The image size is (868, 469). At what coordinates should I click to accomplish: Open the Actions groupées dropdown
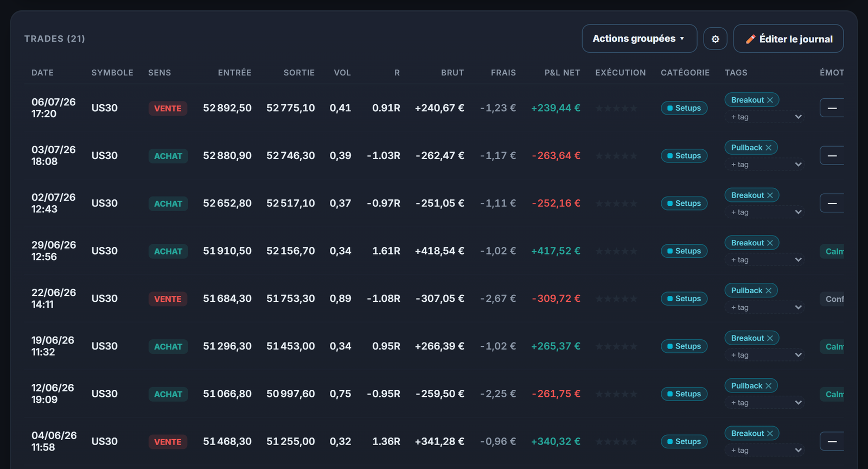639,39
